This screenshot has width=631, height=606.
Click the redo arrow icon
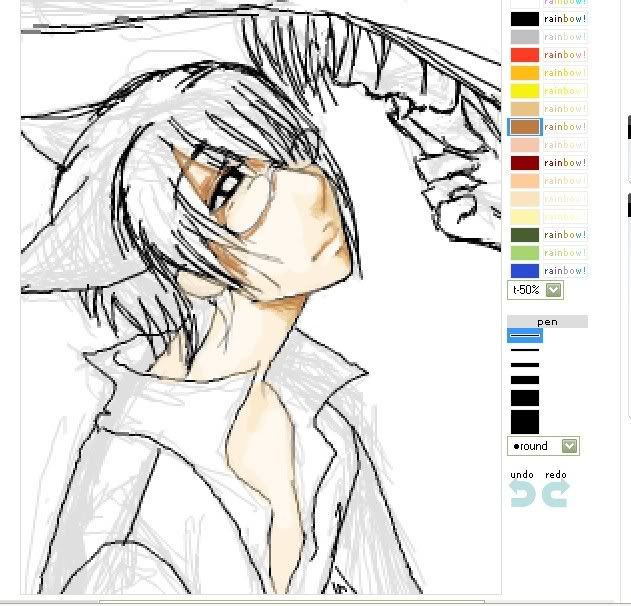(x=555, y=492)
